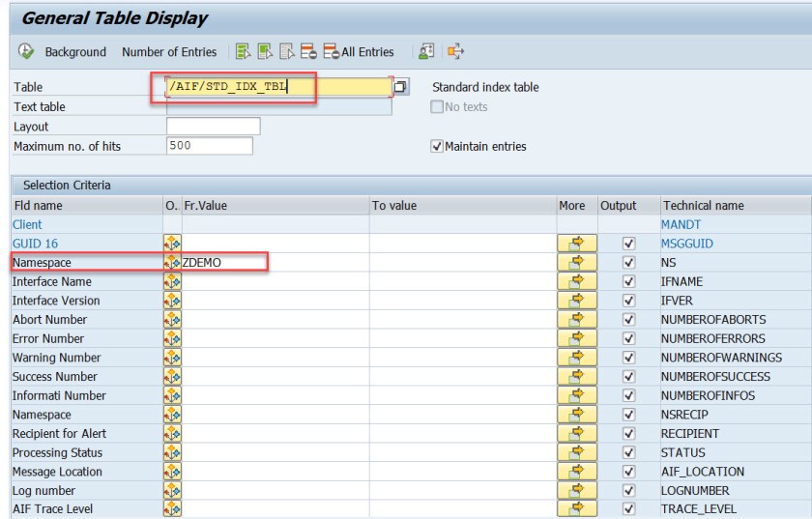Uncheck Output checkbox for TRACE_LEVEL row
Image resolution: width=812 pixels, height=519 pixels.
[629, 509]
